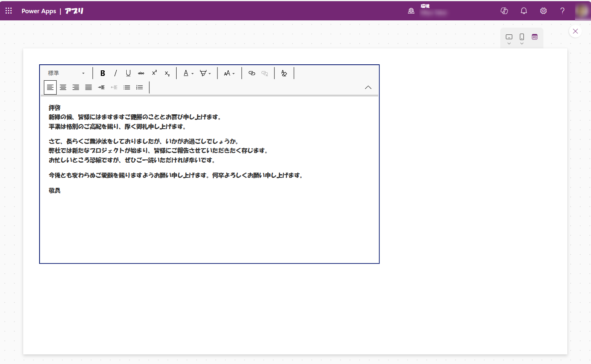Image resolution: width=591 pixels, height=364 pixels.
Task: Place cursor in 拝啓 line
Action: click(55, 107)
